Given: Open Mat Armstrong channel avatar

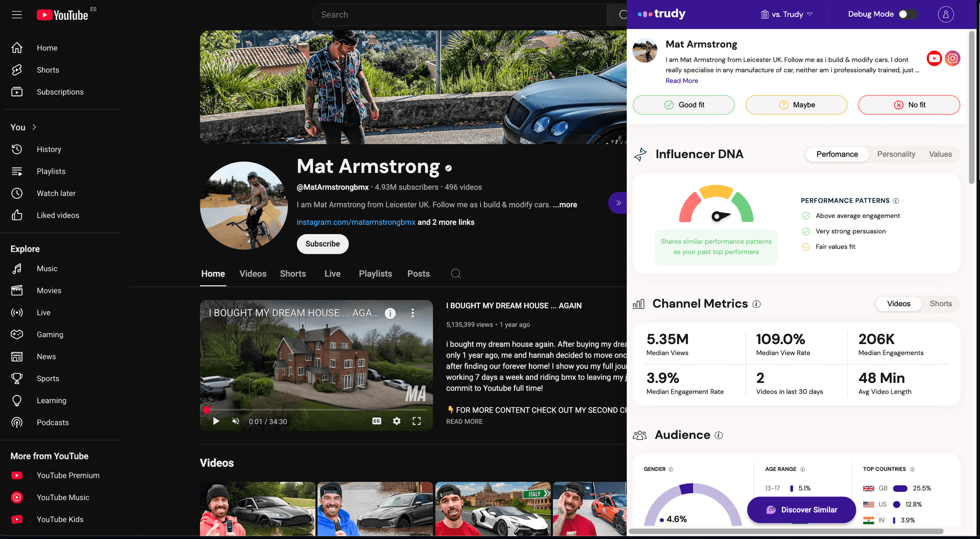Looking at the screenshot, I should tap(244, 206).
